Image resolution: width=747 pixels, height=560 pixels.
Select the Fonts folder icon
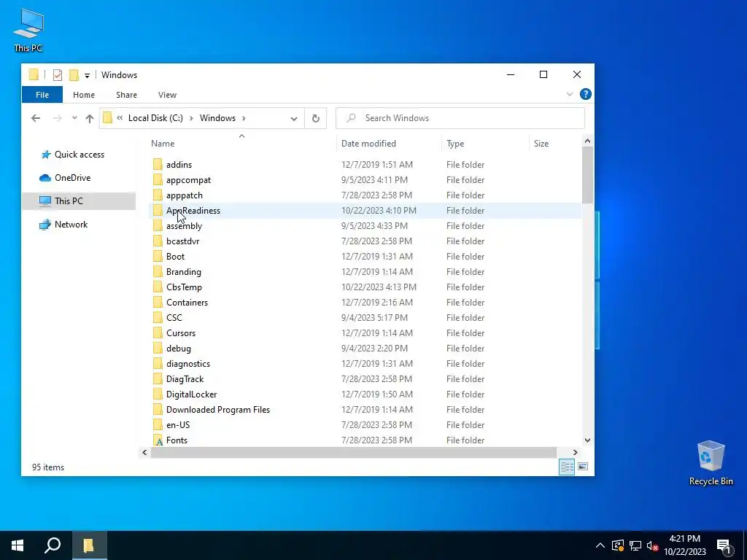coord(158,440)
